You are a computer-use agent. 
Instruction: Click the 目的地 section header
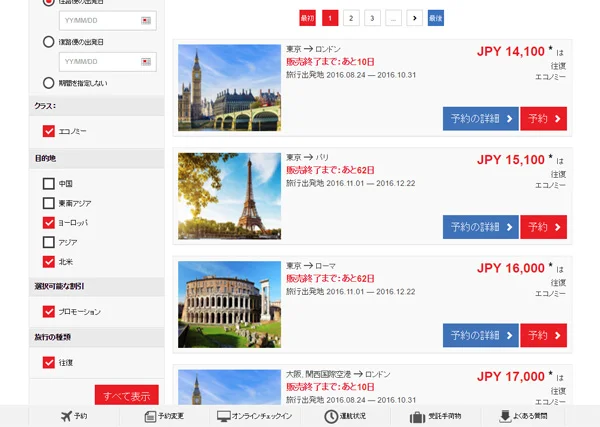[x=97, y=158]
